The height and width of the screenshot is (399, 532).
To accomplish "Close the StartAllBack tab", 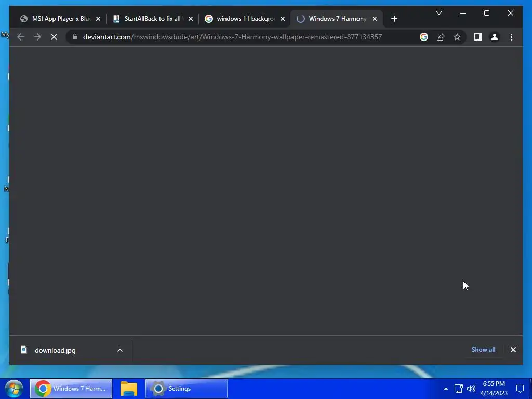I will (190, 19).
